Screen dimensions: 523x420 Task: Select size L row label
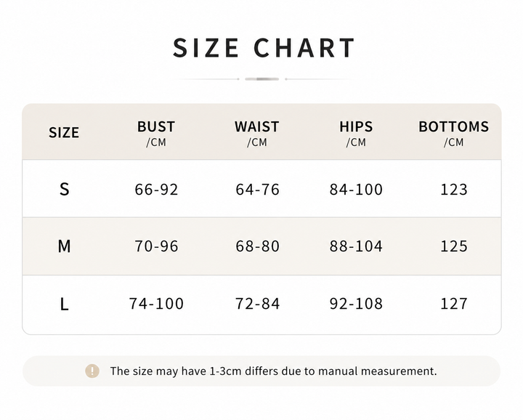pyautogui.click(x=65, y=304)
